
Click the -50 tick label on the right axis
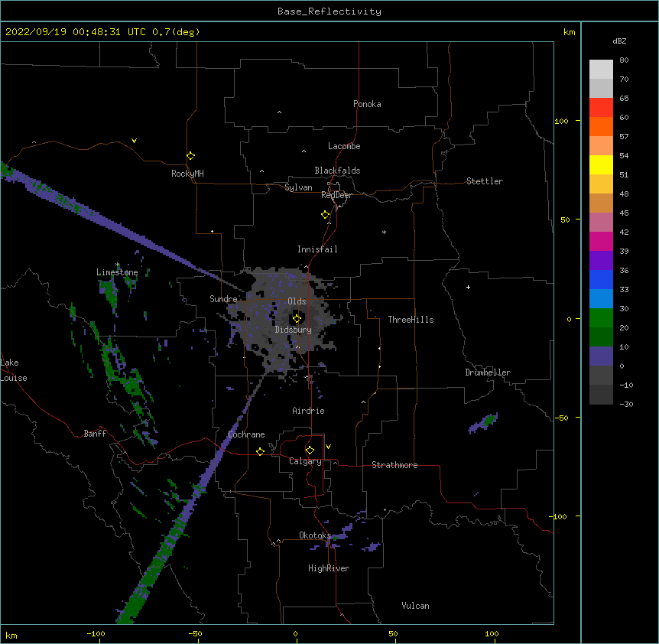[x=561, y=418]
